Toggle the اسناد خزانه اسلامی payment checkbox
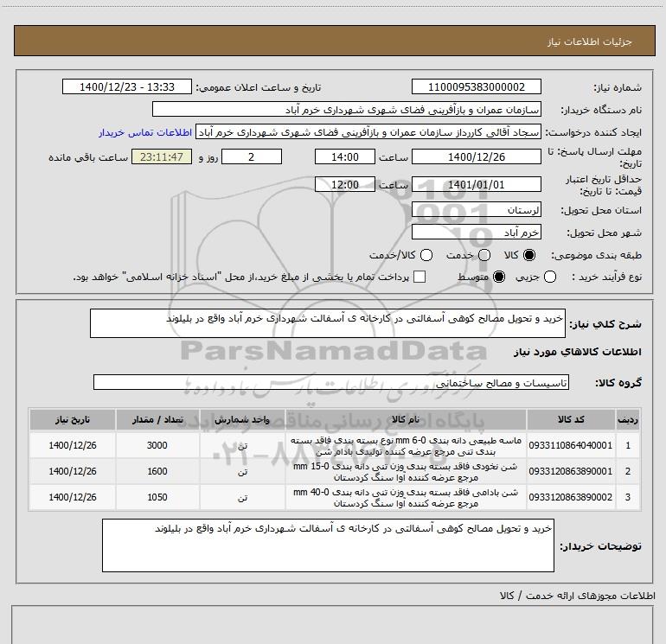The height and width of the screenshot is (644, 666). pyautogui.click(x=419, y=277)
